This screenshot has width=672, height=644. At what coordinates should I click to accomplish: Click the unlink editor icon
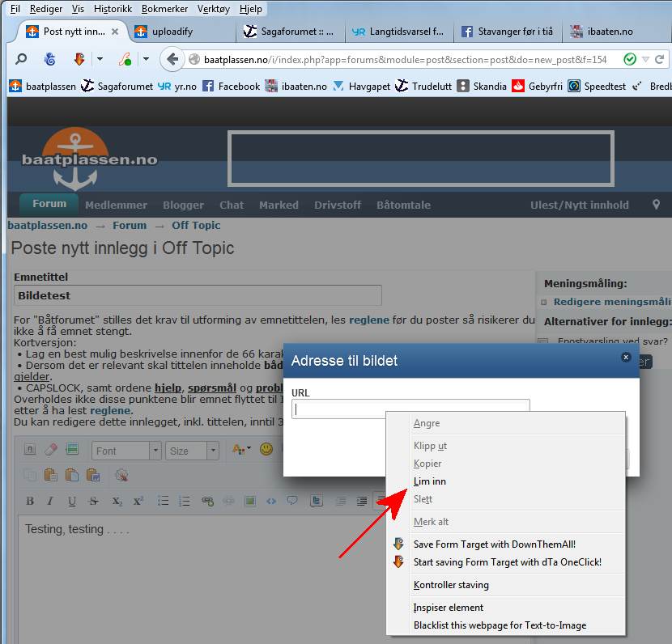tap(228, 501)
